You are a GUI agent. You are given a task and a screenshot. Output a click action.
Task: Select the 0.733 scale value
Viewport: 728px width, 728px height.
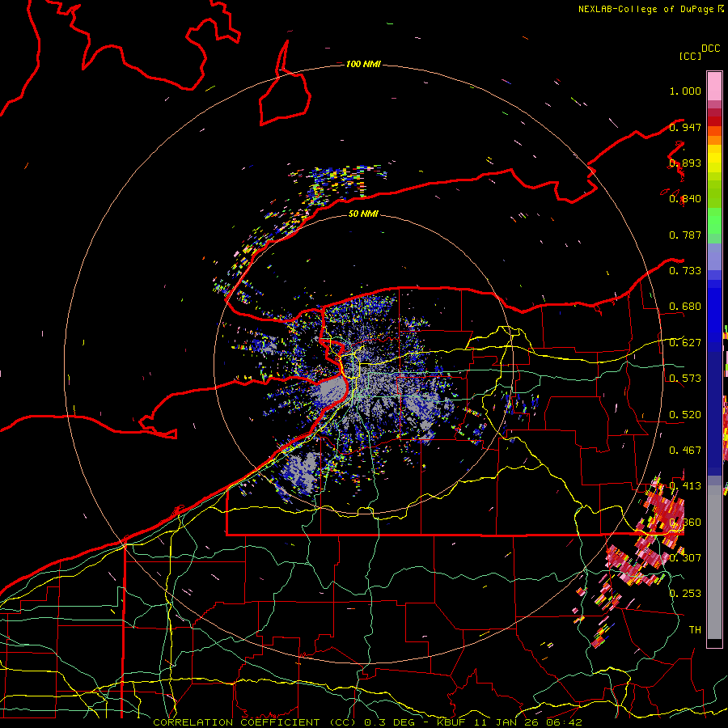[685, 271]
